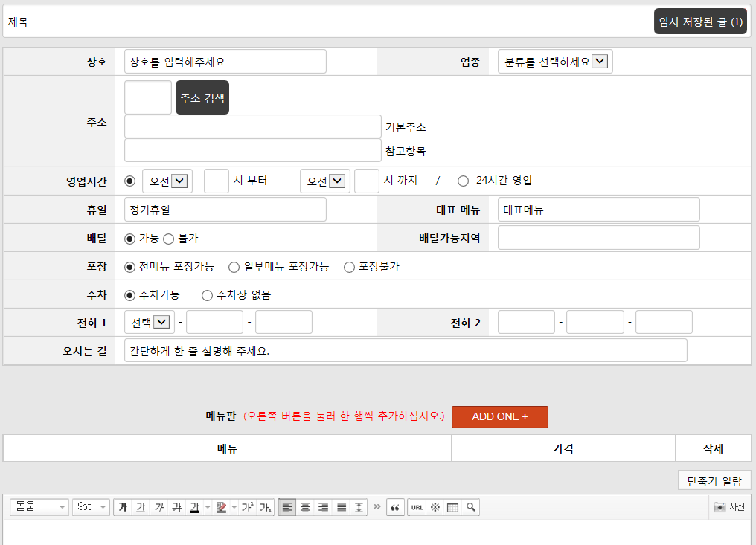Expand the font family 돋움 dropdown
This screenshot has height=545, width=756.
pyautogui.click(x=39, y=507)
